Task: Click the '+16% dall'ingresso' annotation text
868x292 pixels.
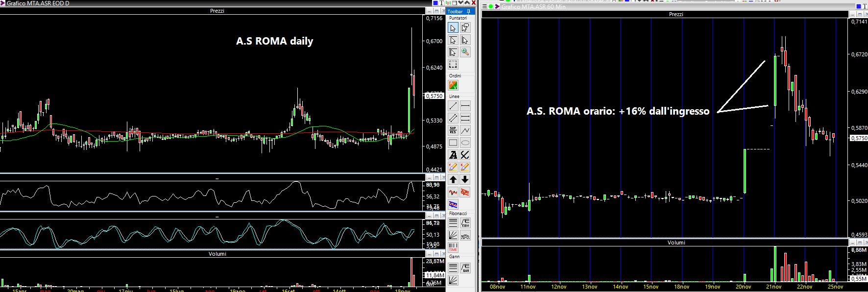Action: point(664,111)
